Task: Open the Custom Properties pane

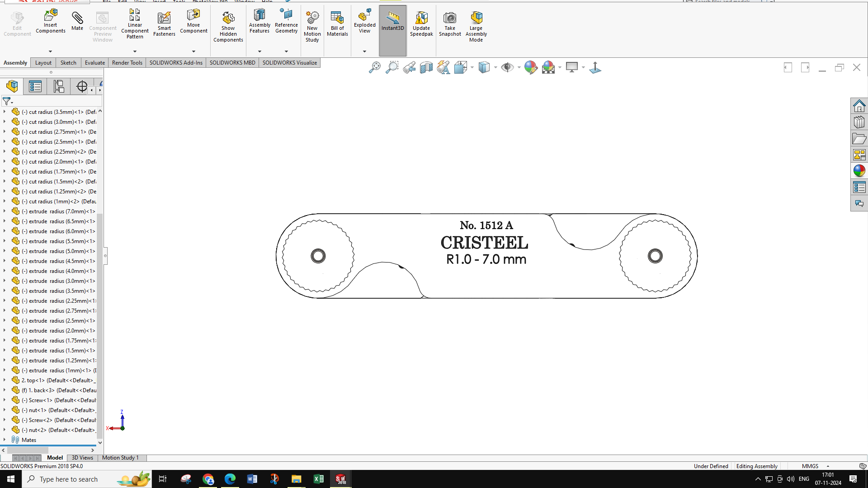Action: click(859, 187)
